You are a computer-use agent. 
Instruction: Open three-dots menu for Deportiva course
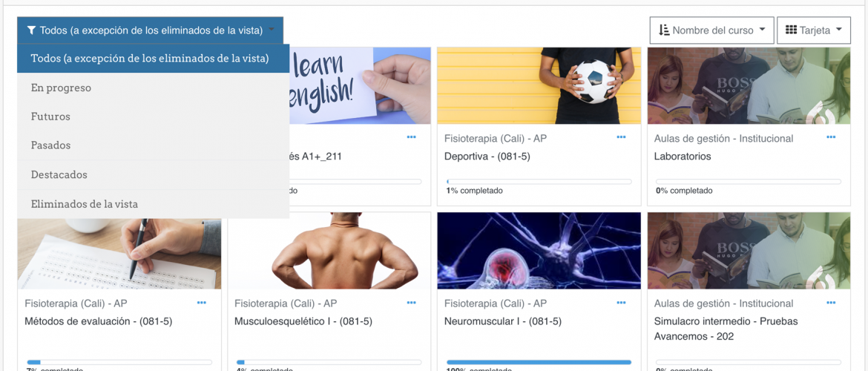click(621, 137)
